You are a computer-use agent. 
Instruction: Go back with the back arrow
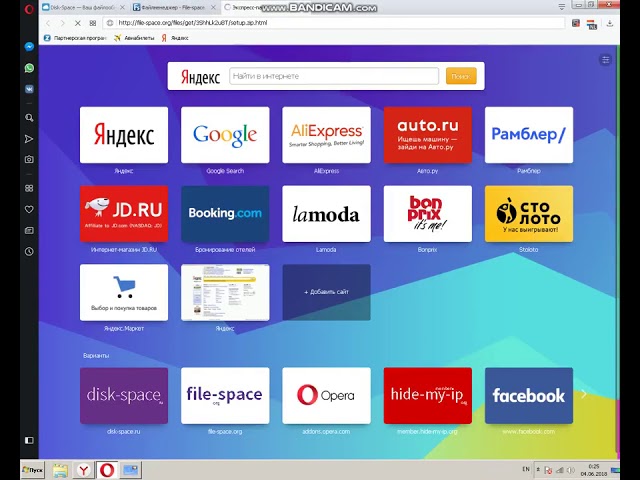pos(48,23)
